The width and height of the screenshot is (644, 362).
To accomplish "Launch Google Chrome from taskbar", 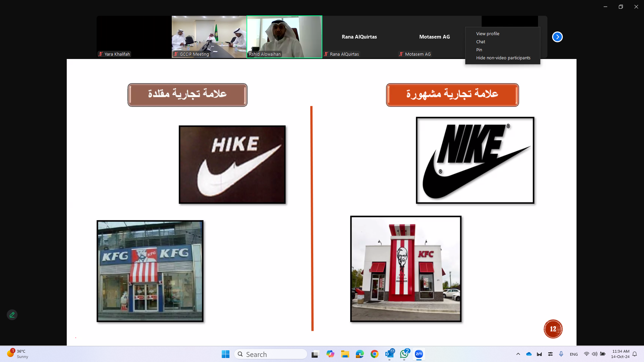I will (x=375, y=354).
